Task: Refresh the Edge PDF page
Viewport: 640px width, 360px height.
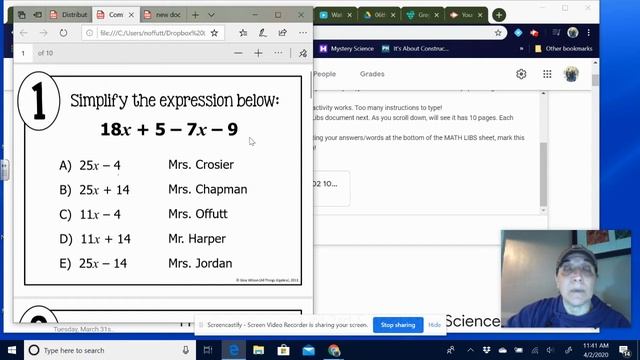Action: (x=63, y=33)
